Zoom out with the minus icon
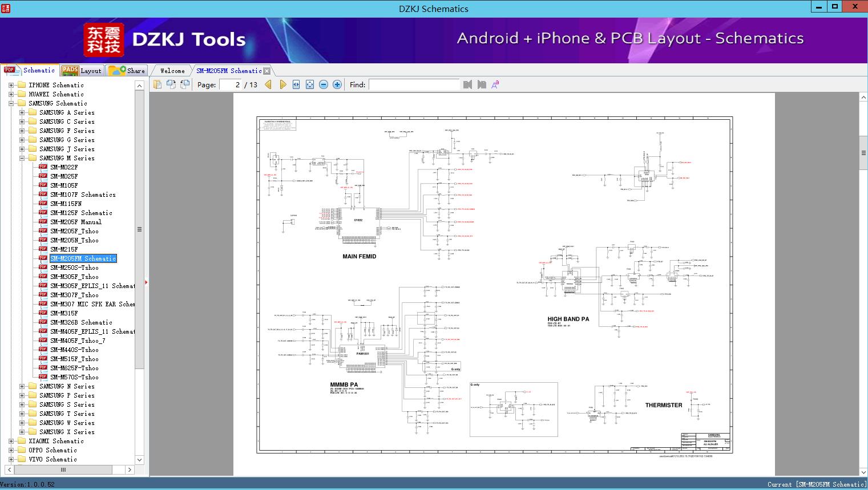This screenshot has width=868, height=490. coord(324,84)
